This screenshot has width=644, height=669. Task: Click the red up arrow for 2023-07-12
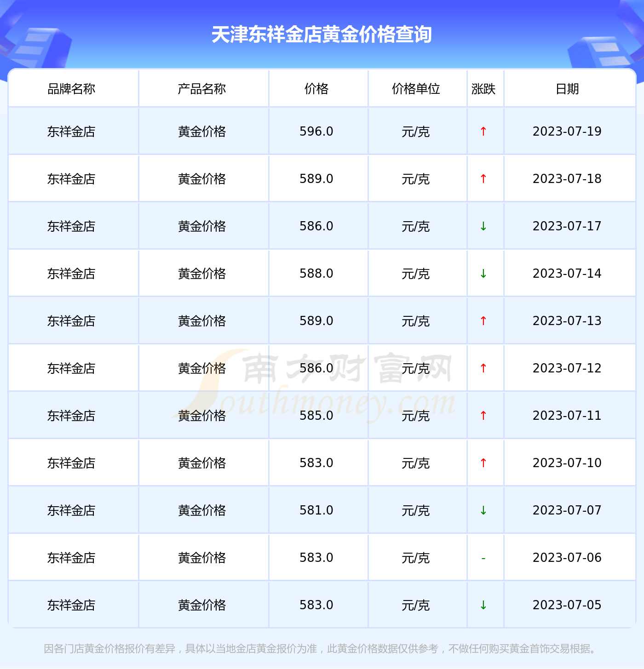(483, 368)
